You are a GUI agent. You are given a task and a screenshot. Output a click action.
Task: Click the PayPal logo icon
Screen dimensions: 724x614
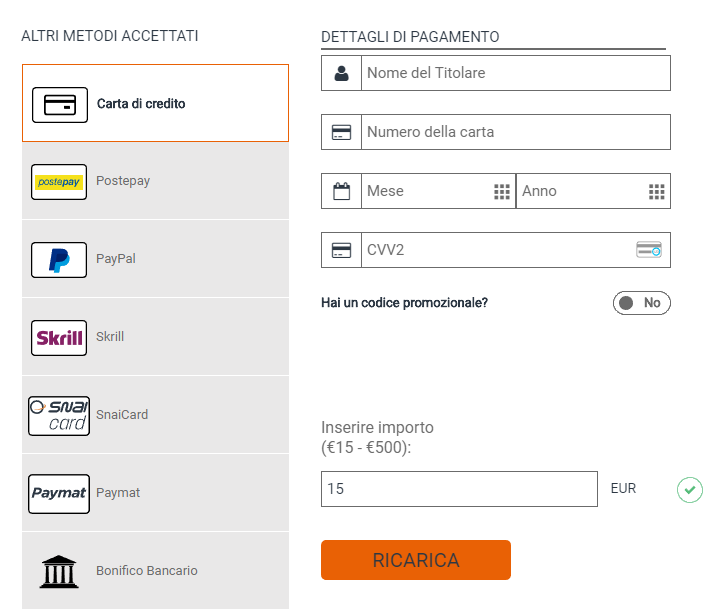pyautogui.click(x=59, y=260)
